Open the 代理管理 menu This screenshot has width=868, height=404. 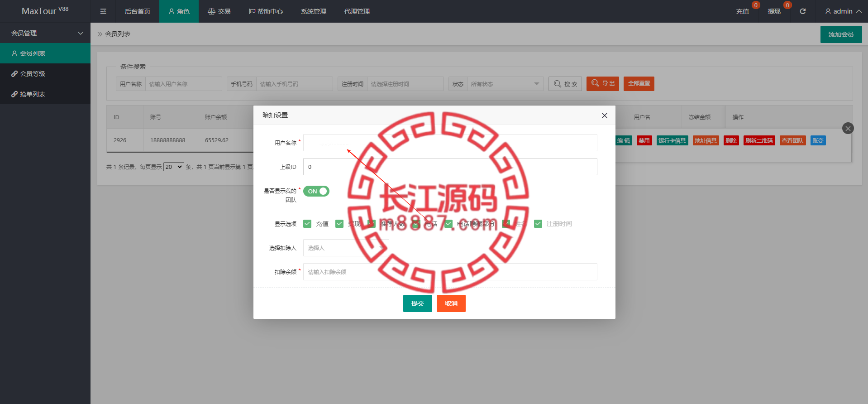tap(357, 11)
